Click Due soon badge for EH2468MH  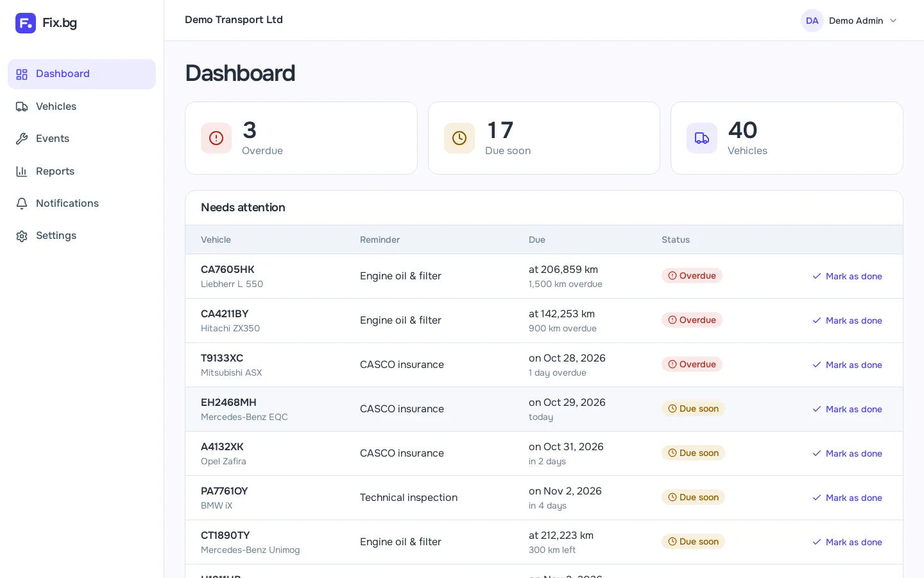pos(693,408)
